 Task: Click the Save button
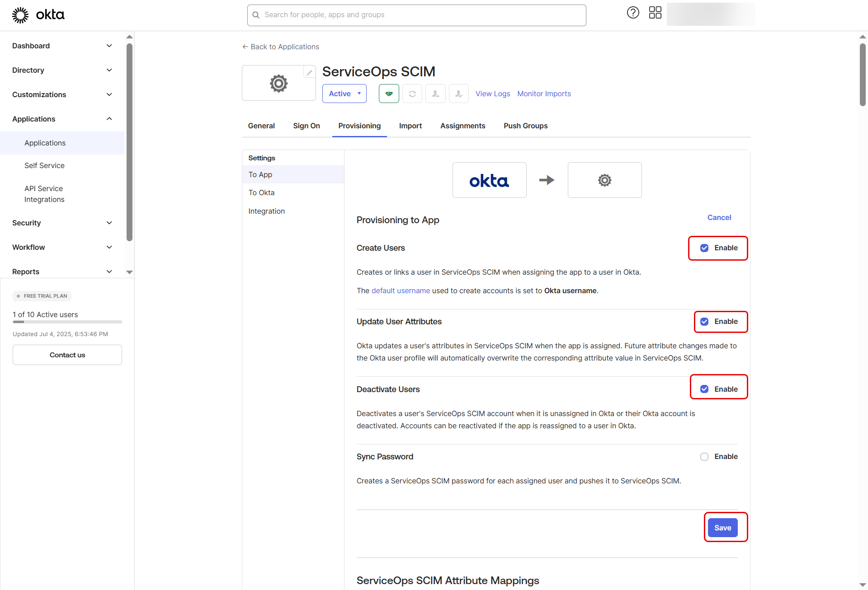pos(722,528)
